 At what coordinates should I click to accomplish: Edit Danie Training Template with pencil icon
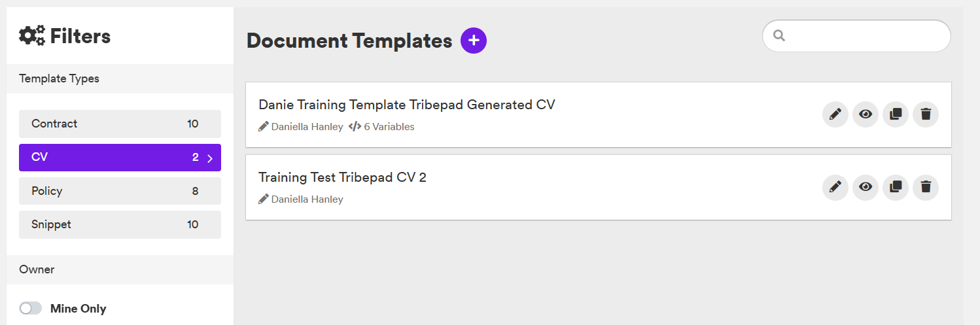[835, 114]
